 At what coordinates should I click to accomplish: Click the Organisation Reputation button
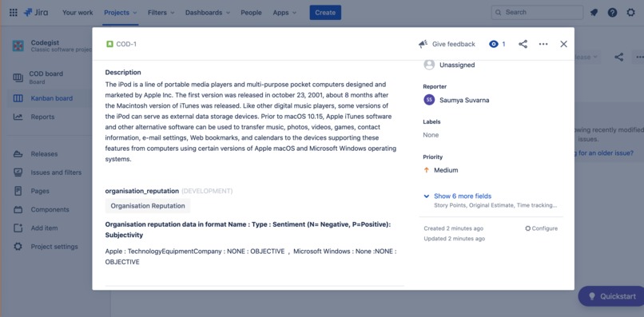tap(148, 206)
